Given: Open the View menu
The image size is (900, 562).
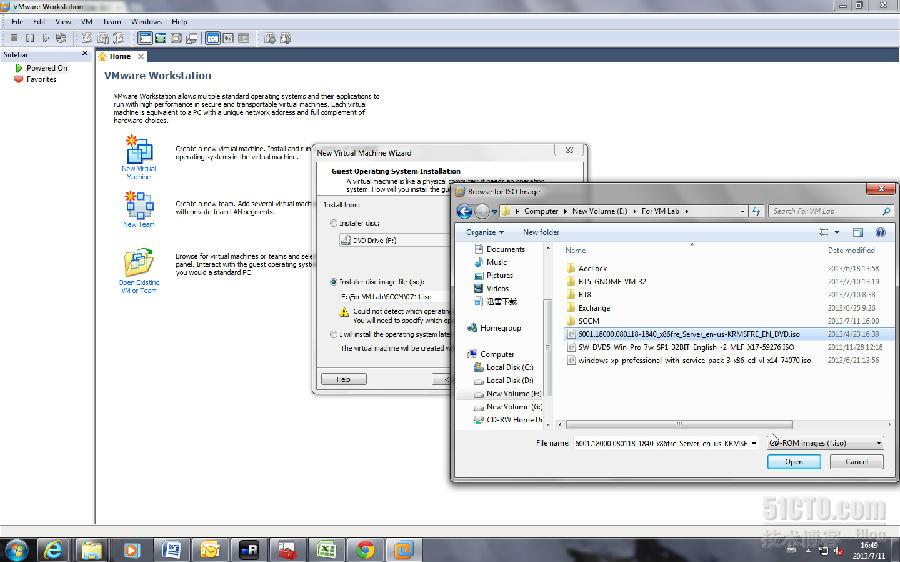Looking at the screenshot, I should click(63, 22).
